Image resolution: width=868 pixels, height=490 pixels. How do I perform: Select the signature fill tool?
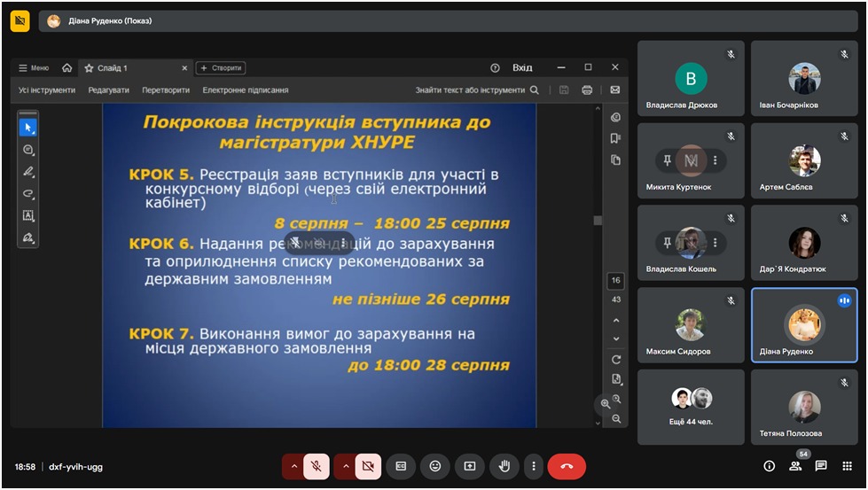28,237
